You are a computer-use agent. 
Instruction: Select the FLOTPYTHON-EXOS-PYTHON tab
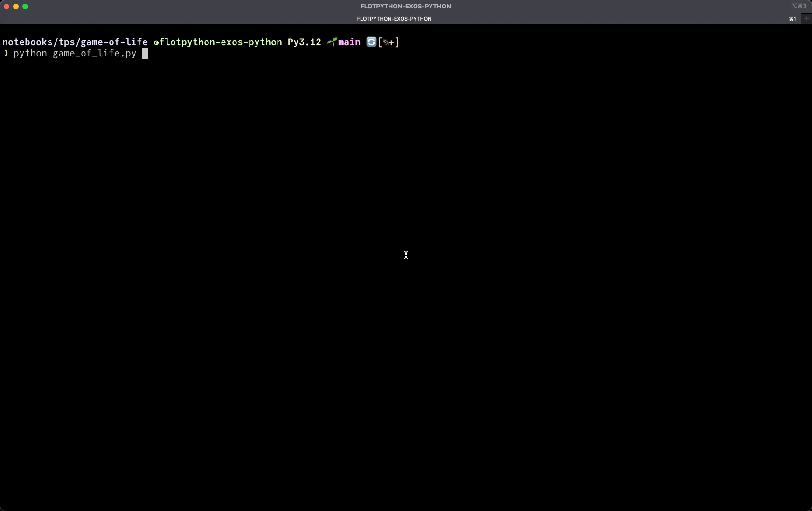tap(394, 19)
